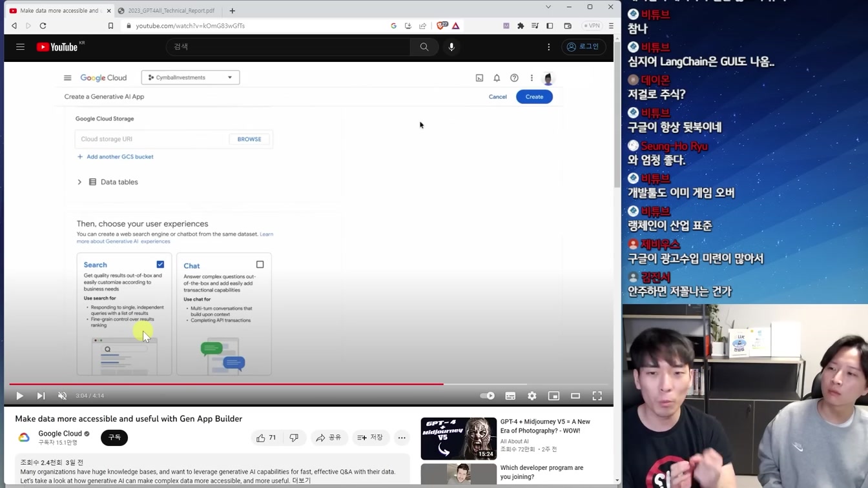Check the Chat experience checkbox
This screenshot has height=488, width=868.
point(260,264)
